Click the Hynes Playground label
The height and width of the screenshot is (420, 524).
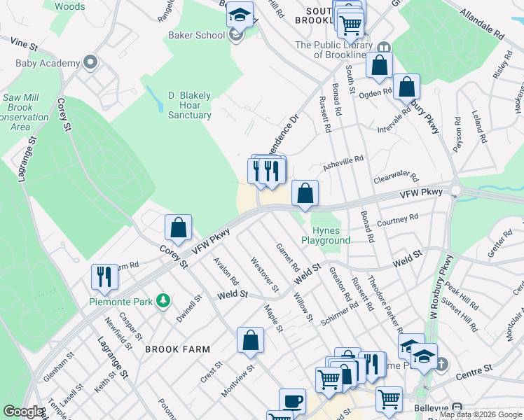pyautogui.click(x=326, y=235)
